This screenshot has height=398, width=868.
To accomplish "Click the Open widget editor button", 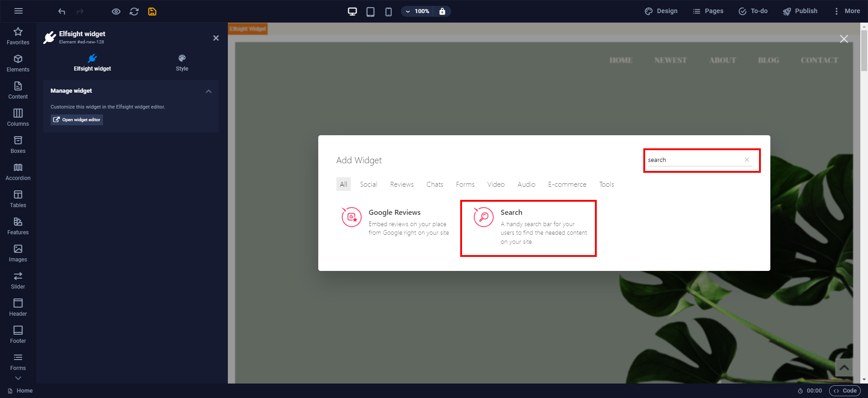I will 77,120.
